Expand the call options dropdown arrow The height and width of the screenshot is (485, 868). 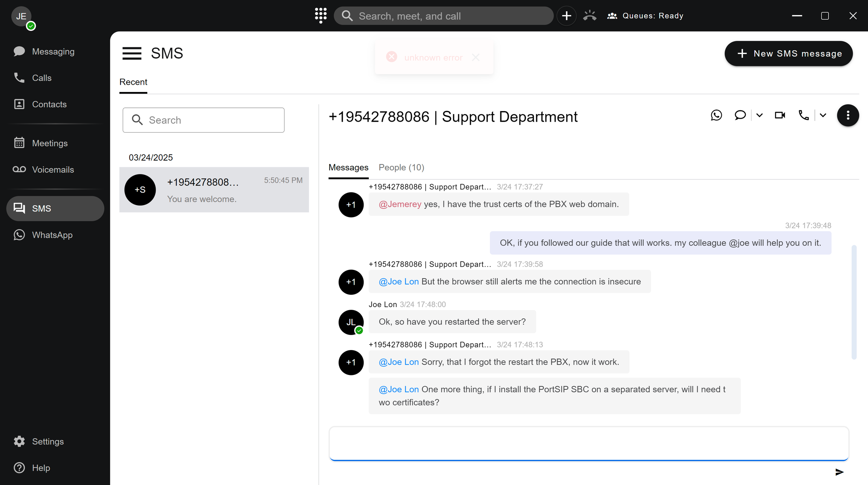point(823,115)
